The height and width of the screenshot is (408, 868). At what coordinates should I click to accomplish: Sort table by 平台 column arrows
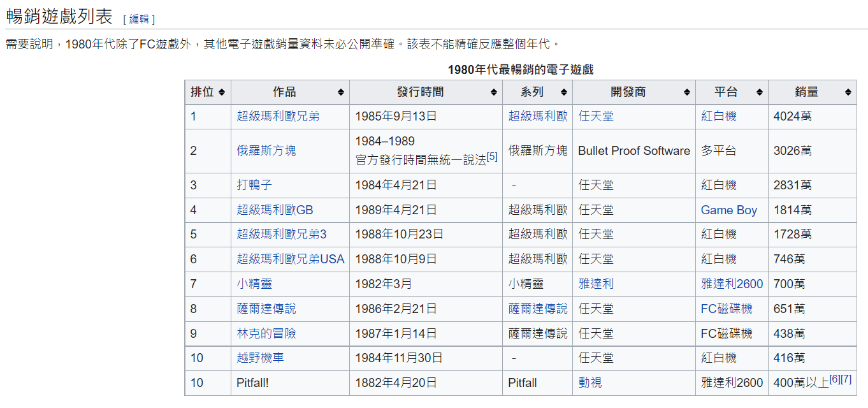[x=759, y=92]
